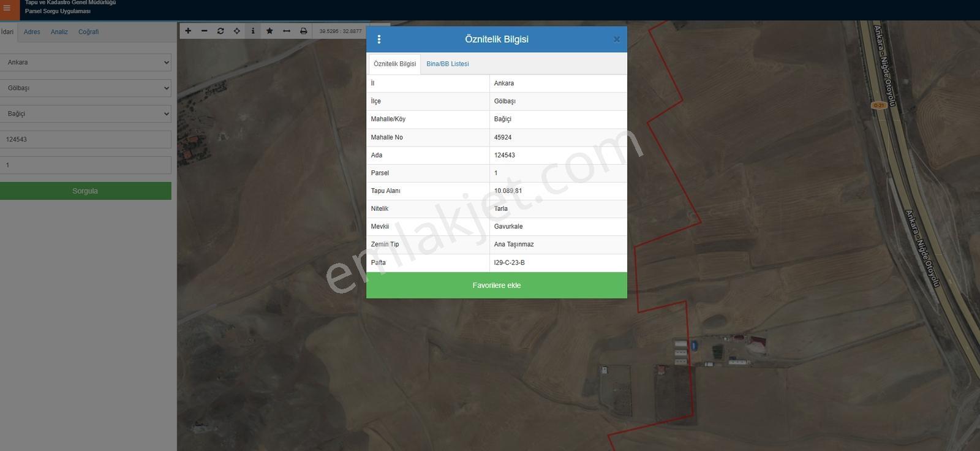Click the Ada input field with 124543
The width and height of the screenshot is (980, 451).
[x=85, y=139]
